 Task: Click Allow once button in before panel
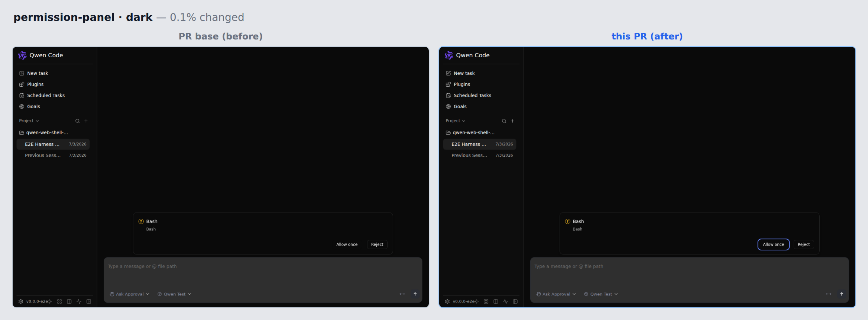[347, 244]
